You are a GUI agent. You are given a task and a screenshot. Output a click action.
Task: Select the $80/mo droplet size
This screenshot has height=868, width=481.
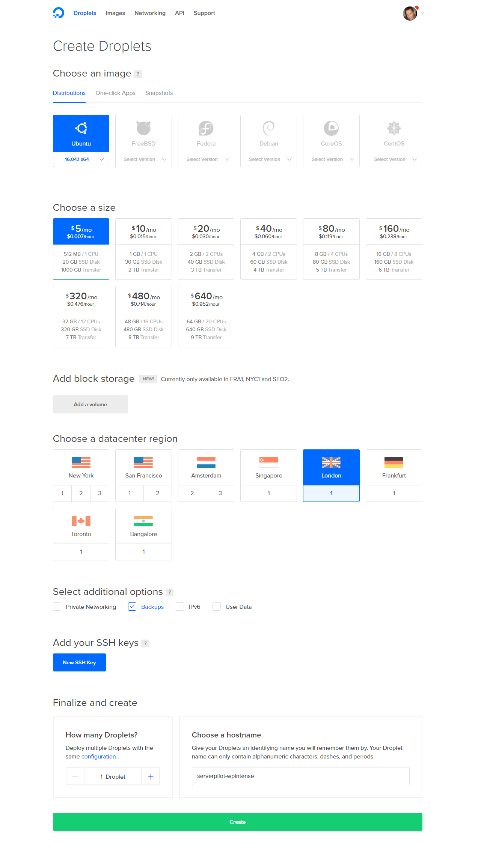pyautogui.click(x=331, y=249)
